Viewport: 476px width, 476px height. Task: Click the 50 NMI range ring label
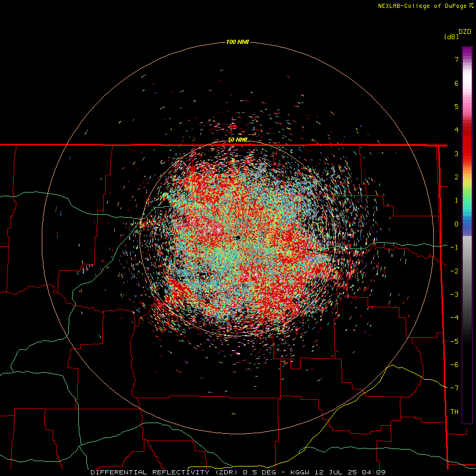tap(239, 140)
